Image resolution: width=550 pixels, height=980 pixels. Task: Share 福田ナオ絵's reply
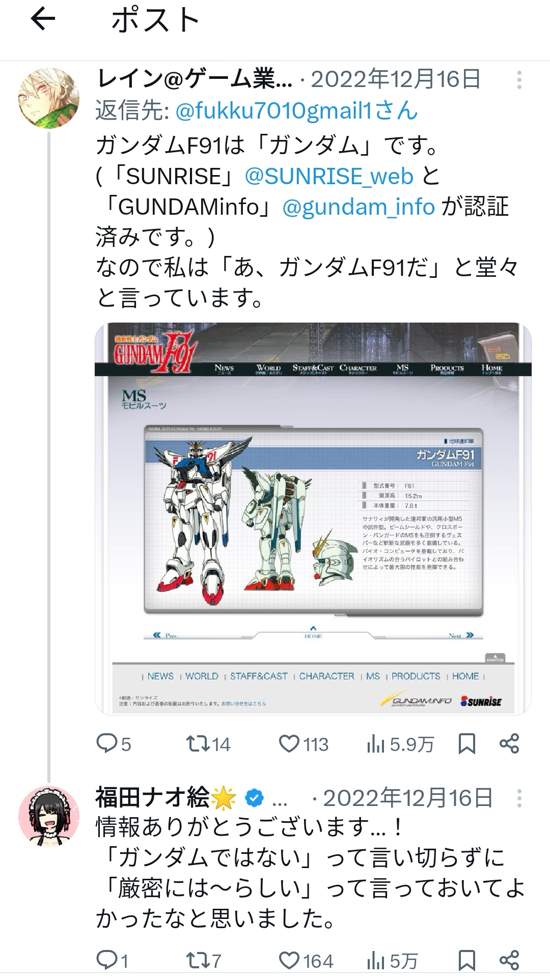(509, 960)
